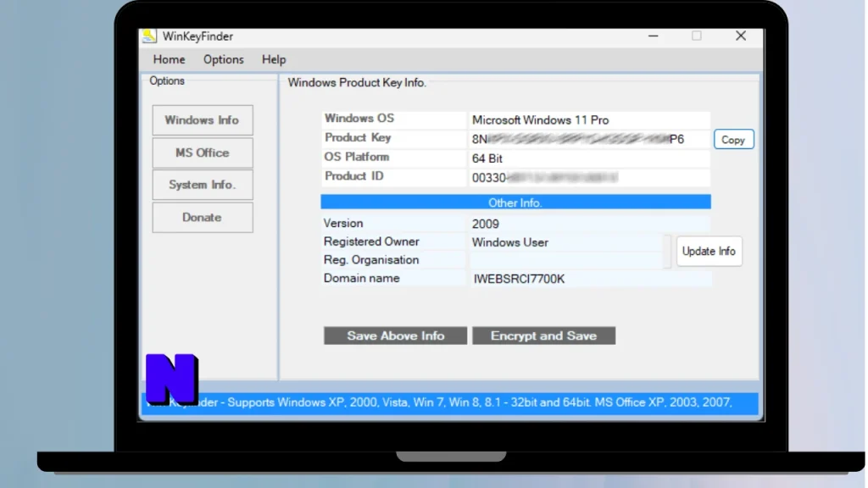Click the blue 'Other Info.' header bar
Viewport: 868px width, 488px height.
point(515,202)
